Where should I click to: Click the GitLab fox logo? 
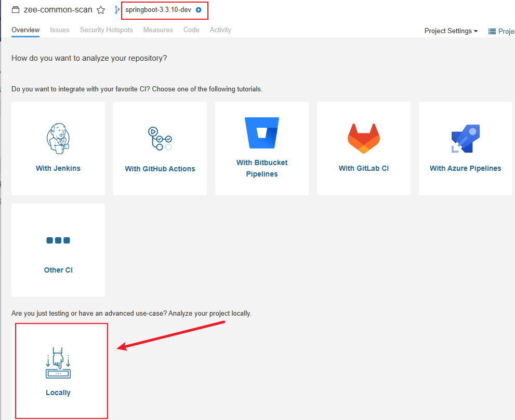[364, 139]
